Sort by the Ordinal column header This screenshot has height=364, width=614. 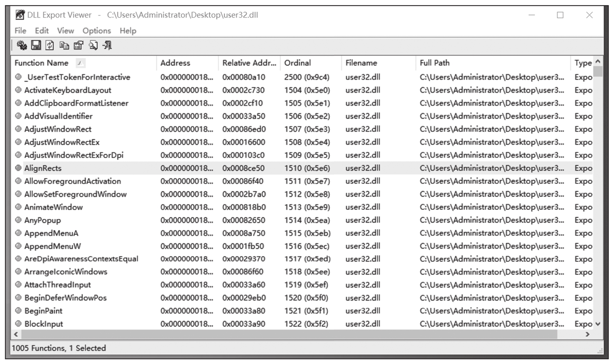point(311,63)
